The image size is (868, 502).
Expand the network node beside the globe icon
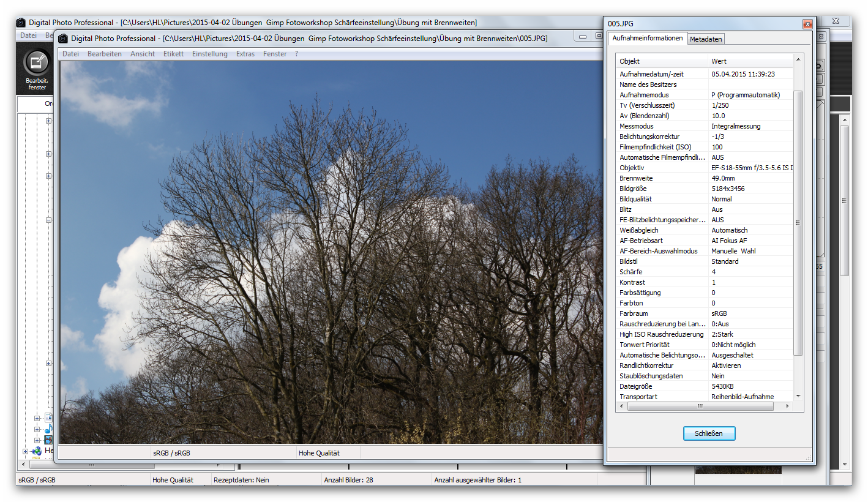pyautogui.click(x=26, y=451)
